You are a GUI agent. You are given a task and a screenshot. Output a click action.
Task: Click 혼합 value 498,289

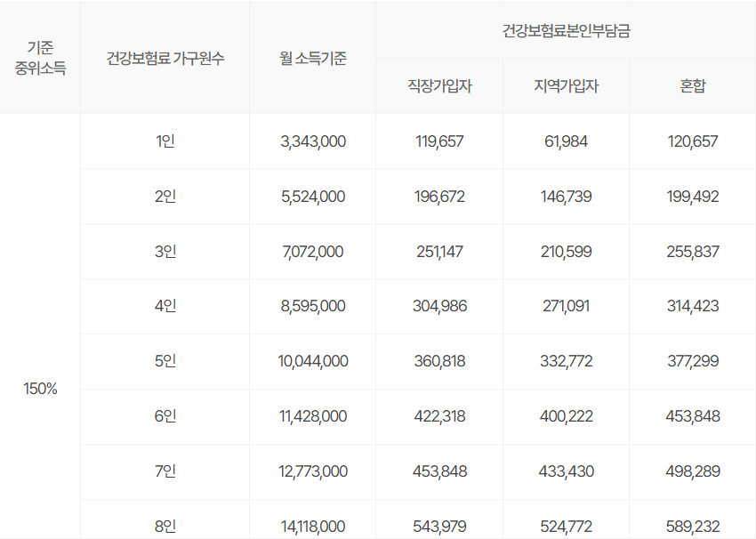pos(692,471)
